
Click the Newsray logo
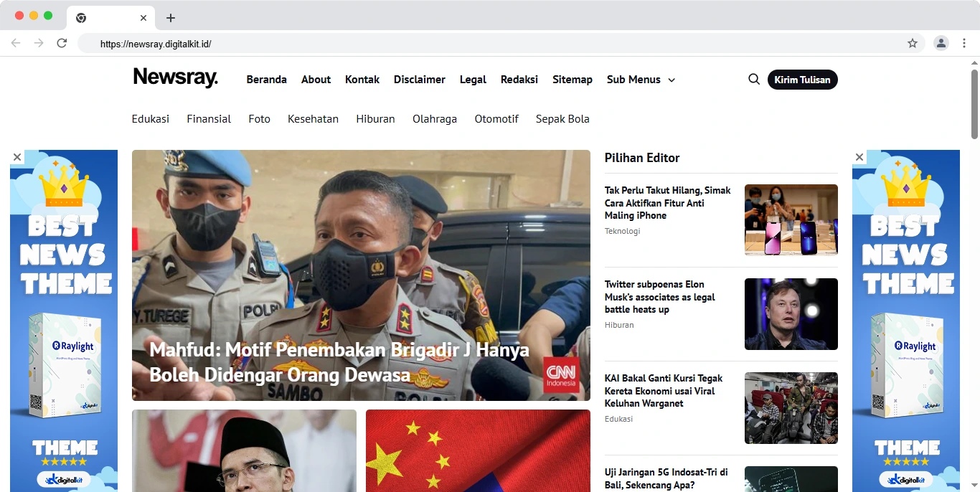coord(175,77)
